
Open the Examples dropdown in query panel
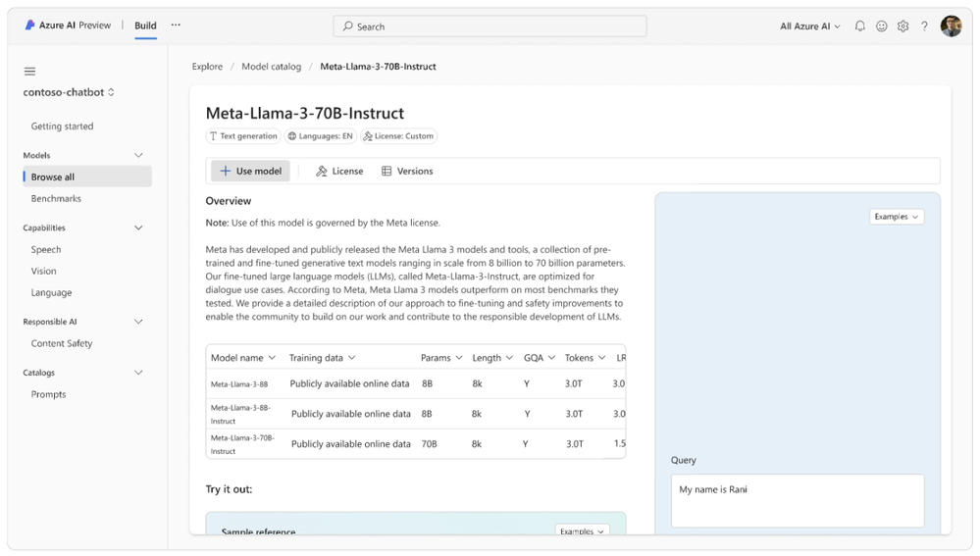(x=897, y=217)
